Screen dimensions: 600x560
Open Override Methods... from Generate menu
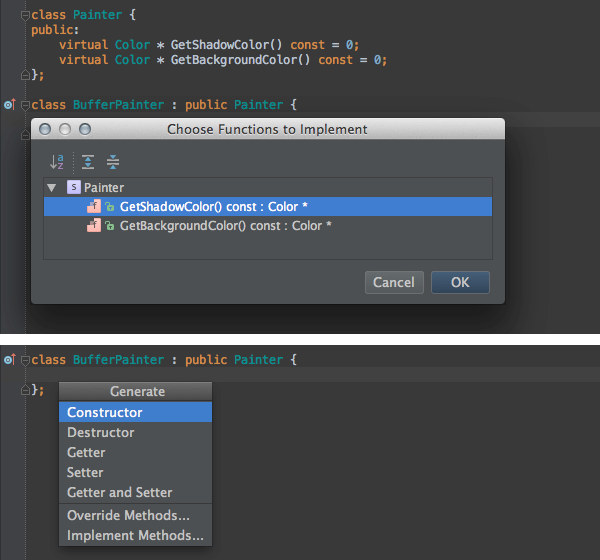[135, 515]
